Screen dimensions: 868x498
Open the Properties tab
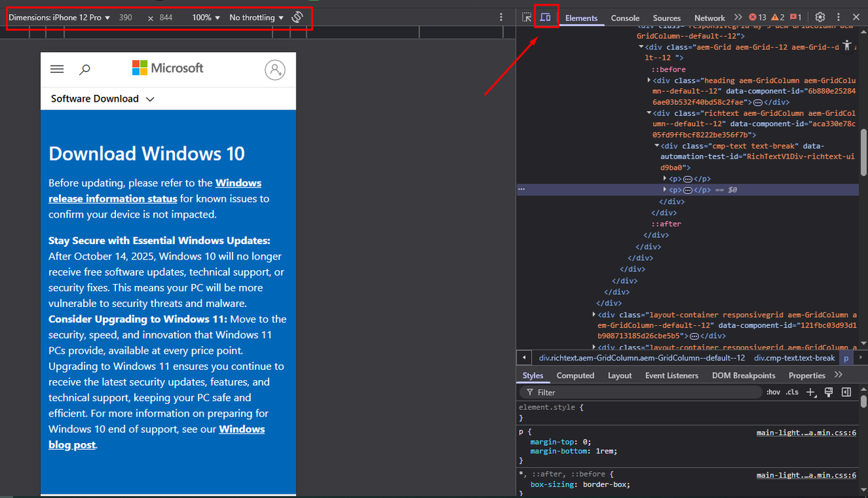[x=807, y=375]
